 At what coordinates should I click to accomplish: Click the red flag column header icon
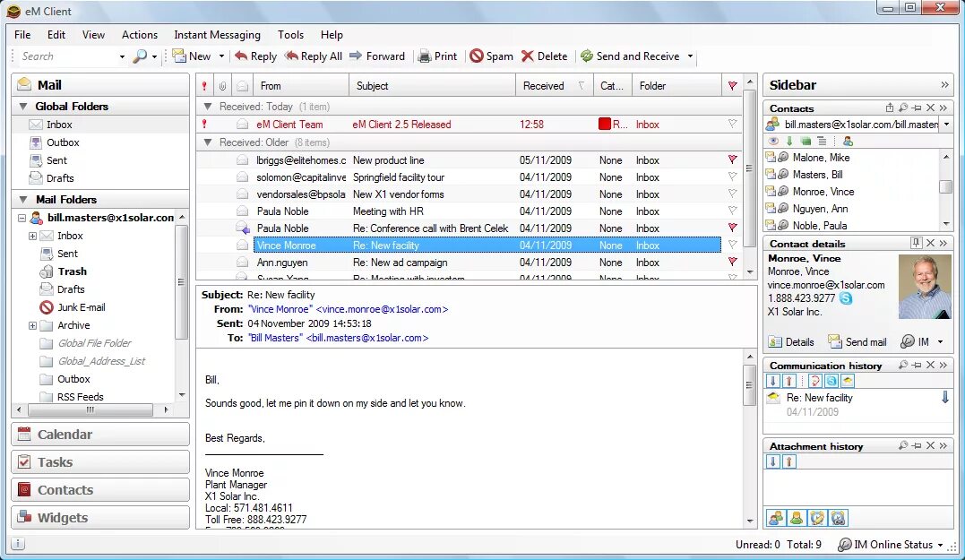(x=732, y=85)
